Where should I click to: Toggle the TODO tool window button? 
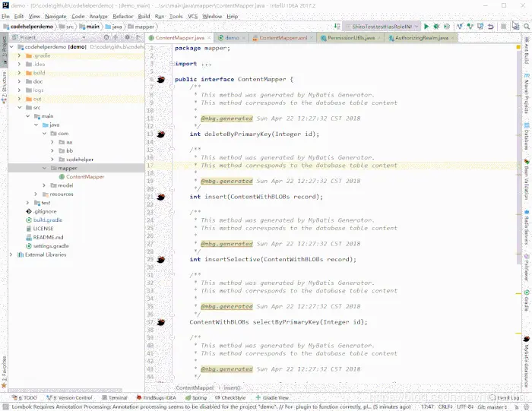[25, 398]
